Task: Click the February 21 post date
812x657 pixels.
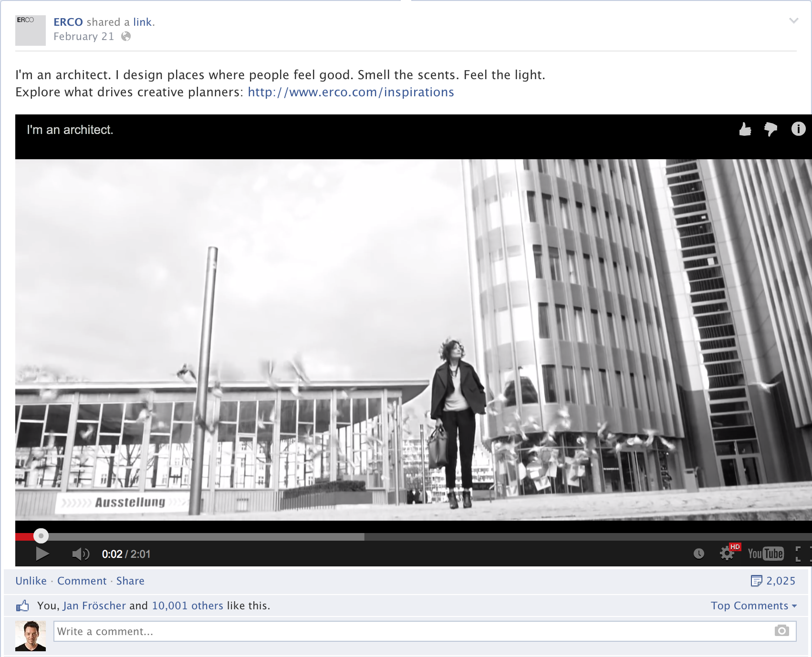Action: point(83,36)
